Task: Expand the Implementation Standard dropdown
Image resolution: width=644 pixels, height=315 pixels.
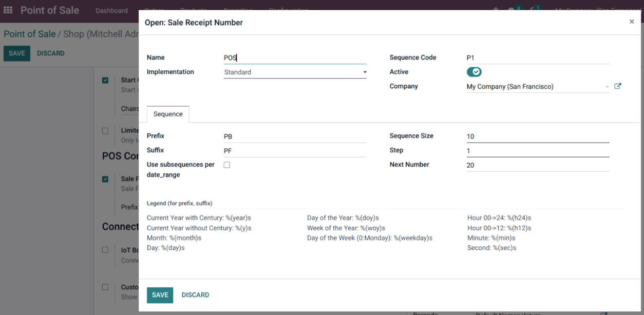Action: 295,72
